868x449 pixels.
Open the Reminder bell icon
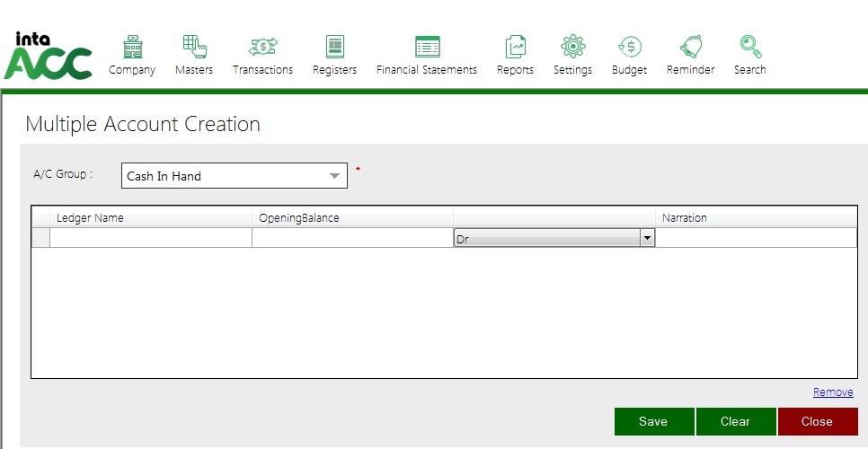click(690, 48)
